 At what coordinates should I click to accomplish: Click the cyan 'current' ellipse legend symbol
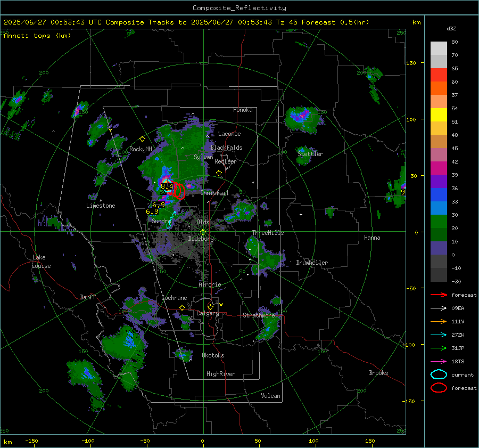tap(439, 374)
